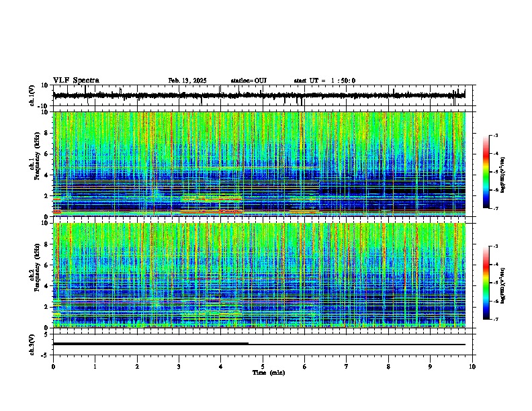Click the "-7" label below ch.2 color scale

495,319
